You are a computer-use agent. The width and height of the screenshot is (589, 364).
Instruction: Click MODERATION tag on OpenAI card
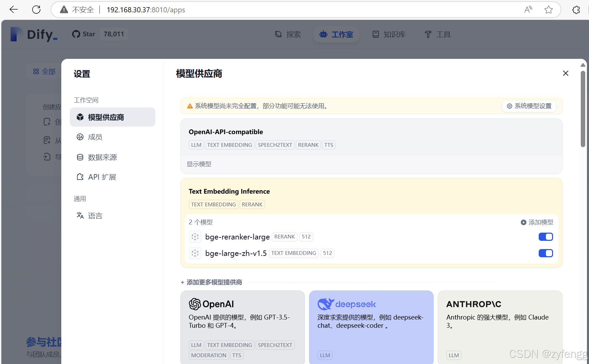tap(209, 355)
